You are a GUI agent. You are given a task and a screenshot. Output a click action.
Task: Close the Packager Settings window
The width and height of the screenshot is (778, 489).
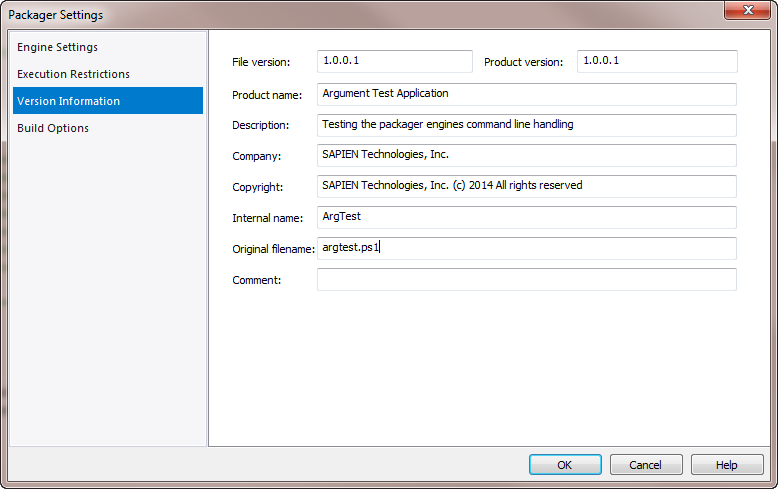point(748,10)
